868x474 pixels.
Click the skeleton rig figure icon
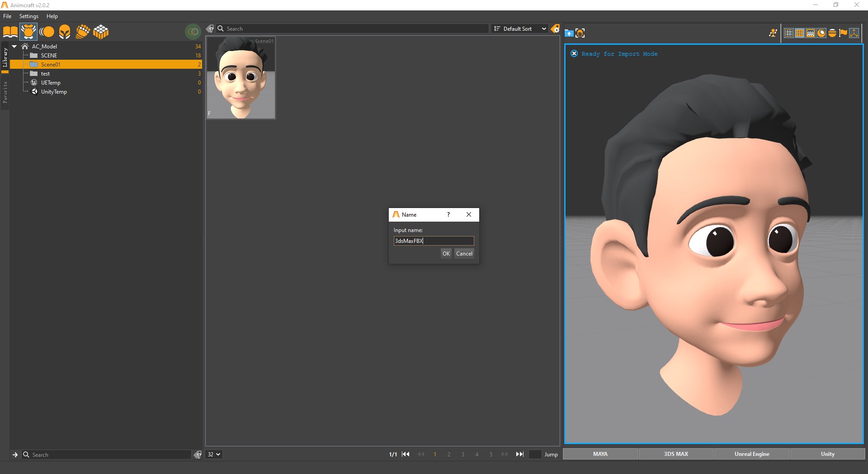[x=773, y=33]
